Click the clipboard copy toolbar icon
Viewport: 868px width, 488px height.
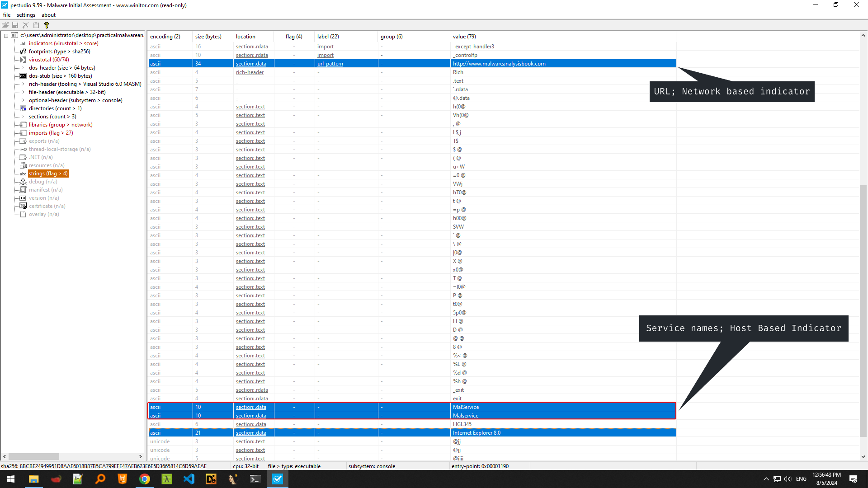[x=36, y=25]
